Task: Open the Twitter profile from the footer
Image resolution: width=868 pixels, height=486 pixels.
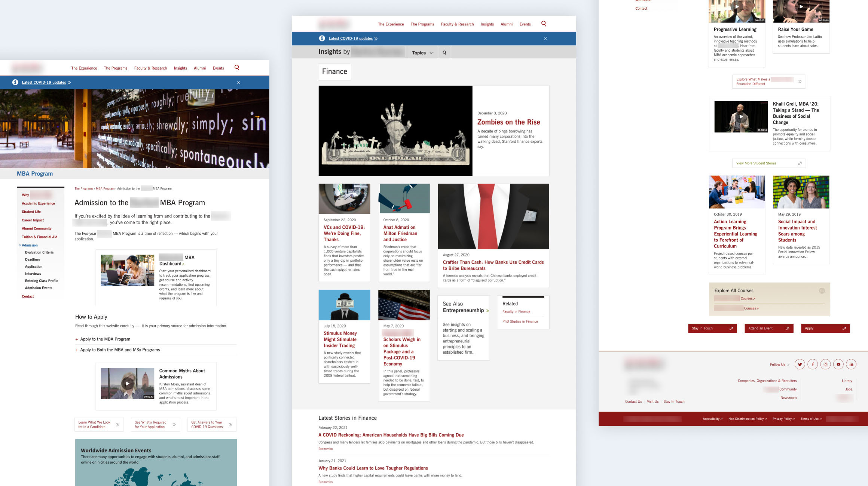Action: [800, 364]
